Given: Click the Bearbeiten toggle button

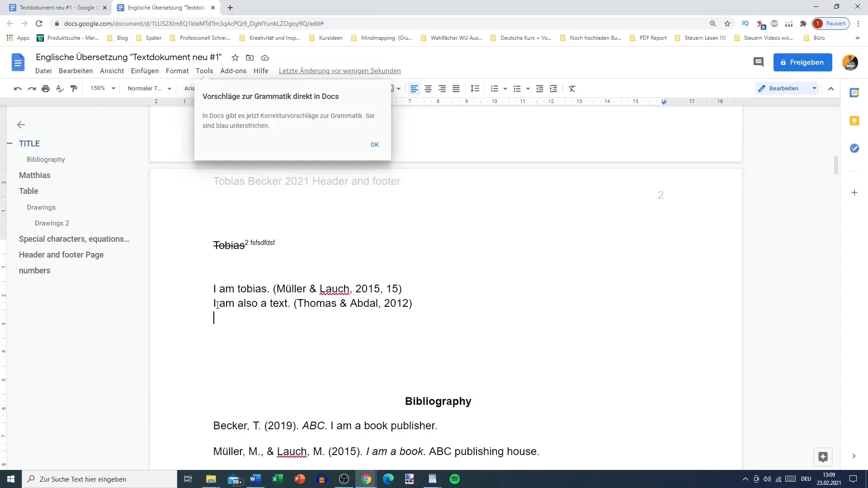Looking at the screenshot, I should tap(787, 89).
